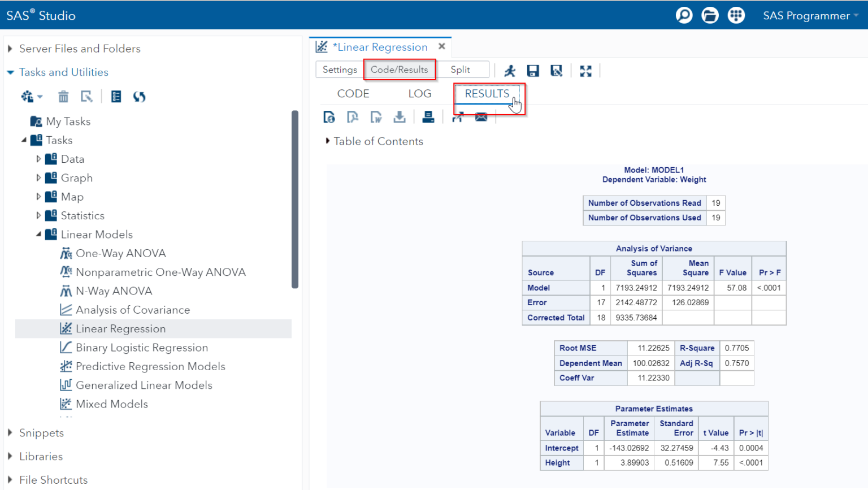Email the results output
This screenshot has width=868, height=490.
pos(481,117)
